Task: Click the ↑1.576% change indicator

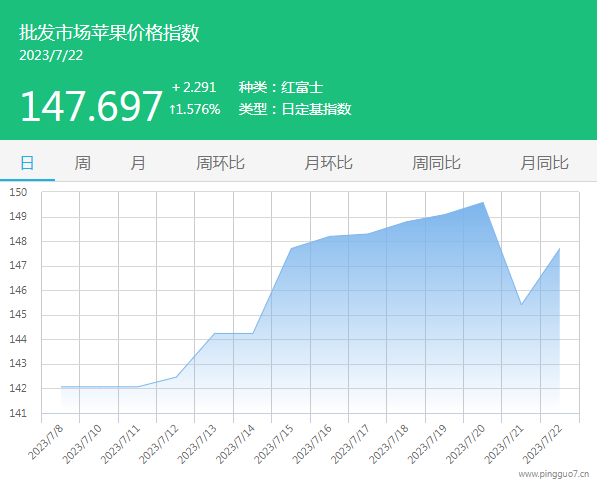Action: 195,110
